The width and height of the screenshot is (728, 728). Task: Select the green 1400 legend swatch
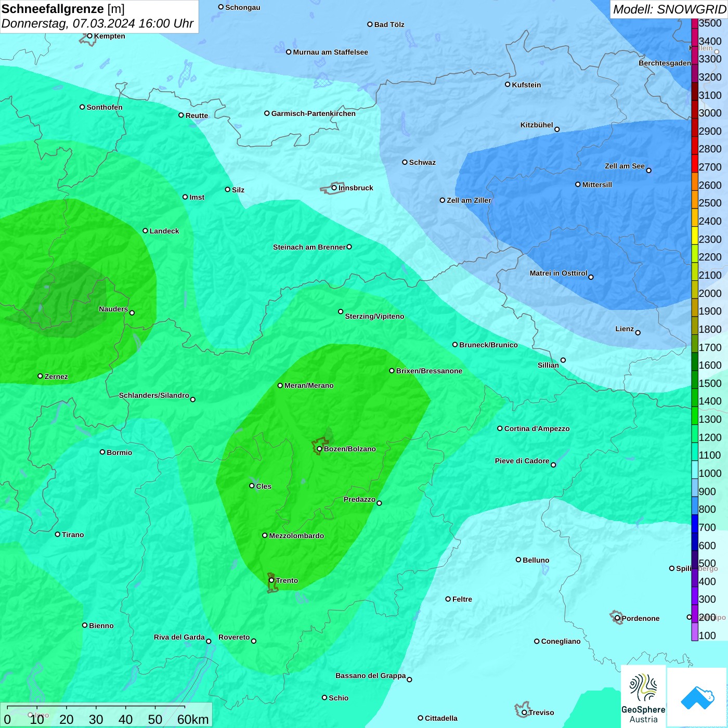[x=695, y=398]
